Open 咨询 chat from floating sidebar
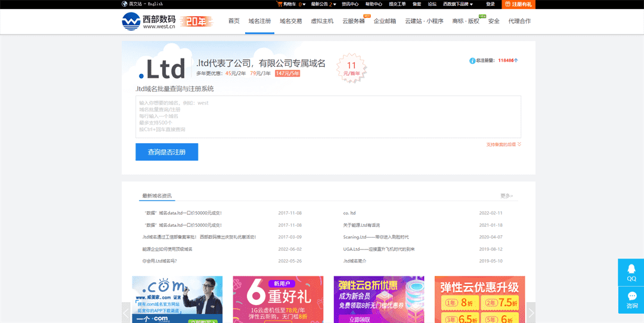This screenshot has width=644, height=323. 631,300
